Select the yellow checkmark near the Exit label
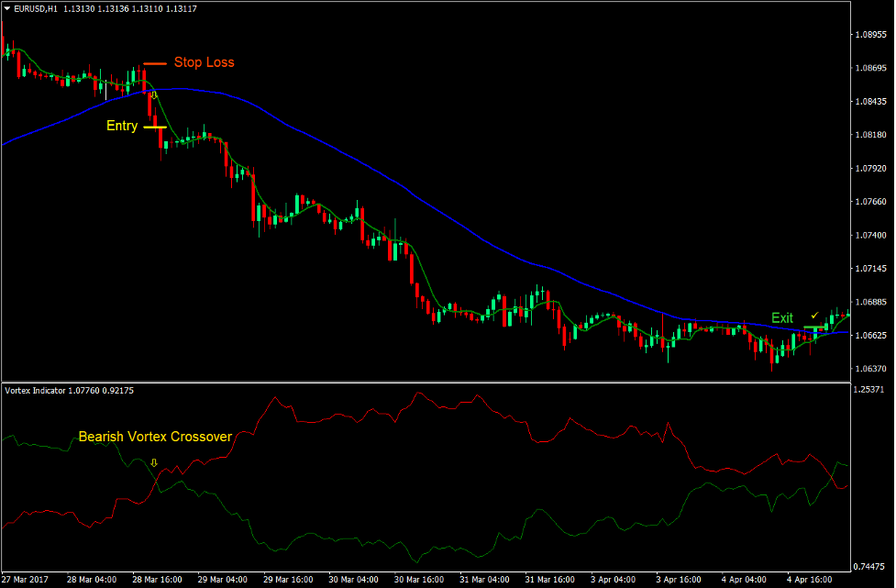 pyautogui.click(x=813, y=316)
